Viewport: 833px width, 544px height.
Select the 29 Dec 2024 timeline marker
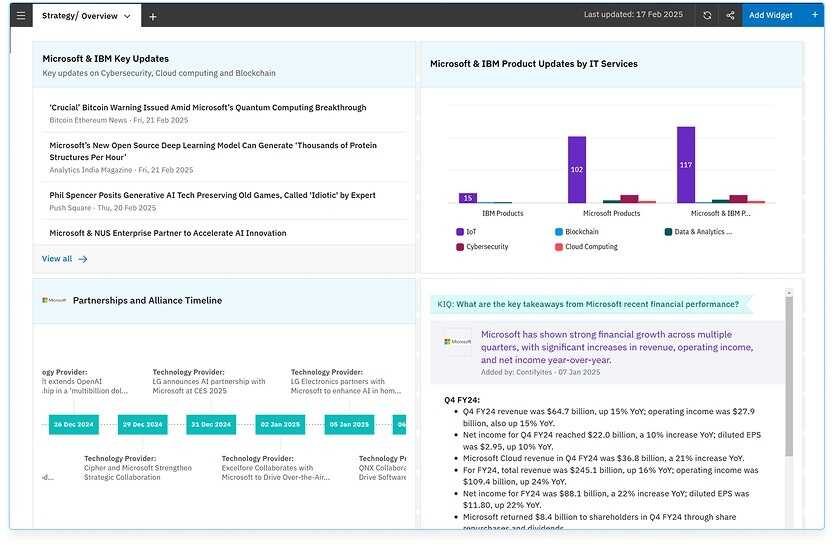tap(142, 424)
